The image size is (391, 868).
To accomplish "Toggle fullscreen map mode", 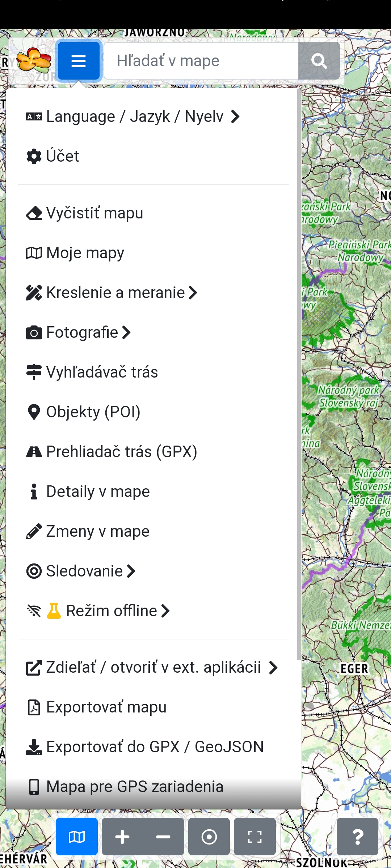I will pyautogui.click(x=255, y=837).
